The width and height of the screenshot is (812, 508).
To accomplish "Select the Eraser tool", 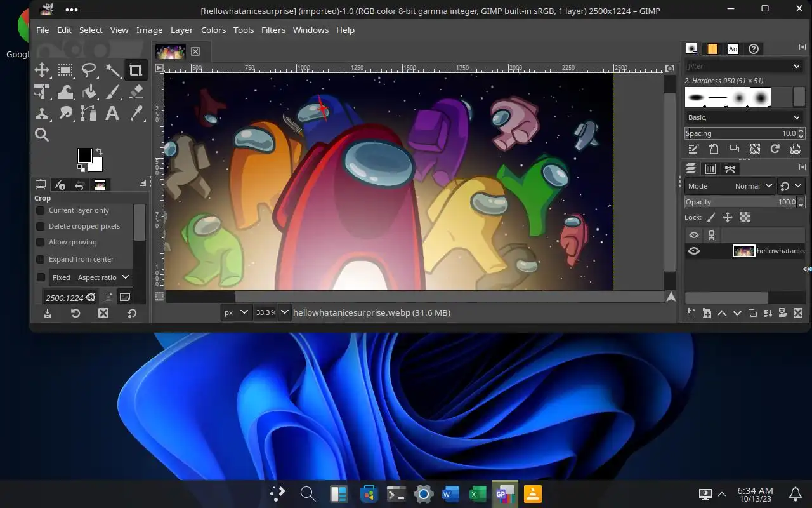I will tap(136, 91).
